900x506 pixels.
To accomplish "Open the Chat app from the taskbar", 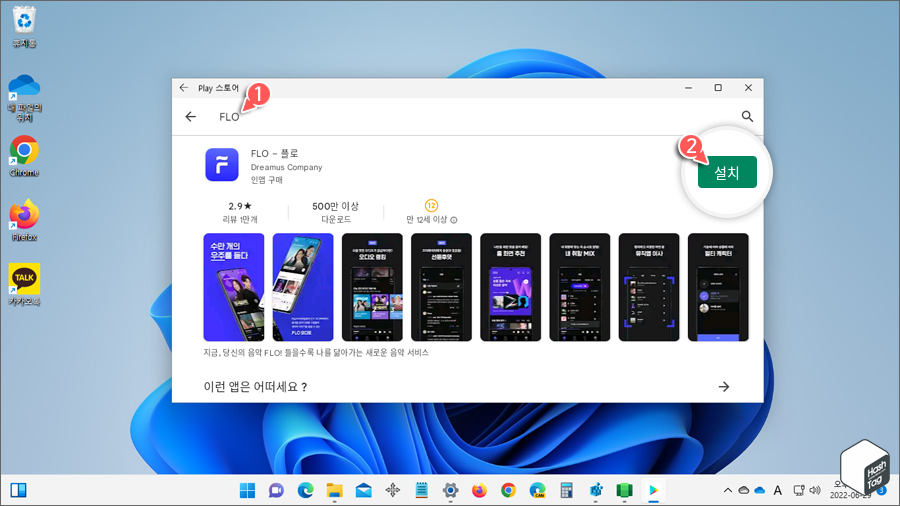I will tap(276, 491).
